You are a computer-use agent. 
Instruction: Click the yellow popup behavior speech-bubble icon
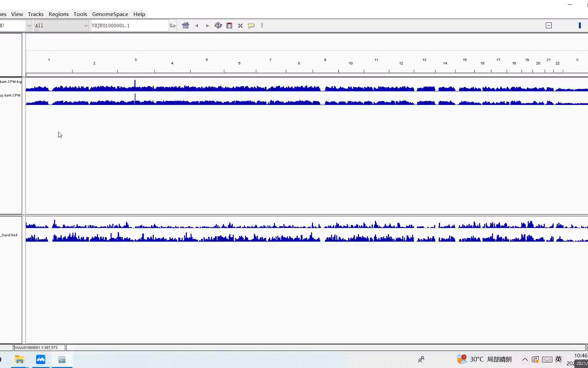(x=251, y=26)
